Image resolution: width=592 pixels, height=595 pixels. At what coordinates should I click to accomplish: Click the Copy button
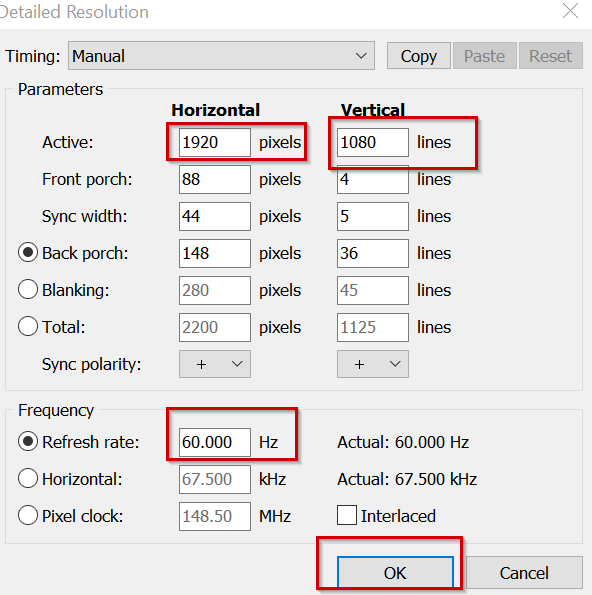(x=419, y=56)
